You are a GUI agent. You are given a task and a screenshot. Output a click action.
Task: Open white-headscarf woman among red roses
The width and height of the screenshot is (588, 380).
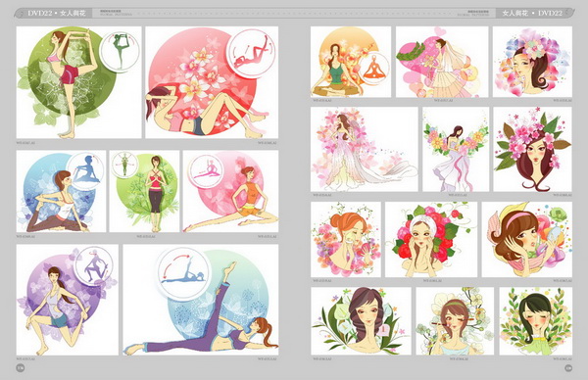(431, 240)
